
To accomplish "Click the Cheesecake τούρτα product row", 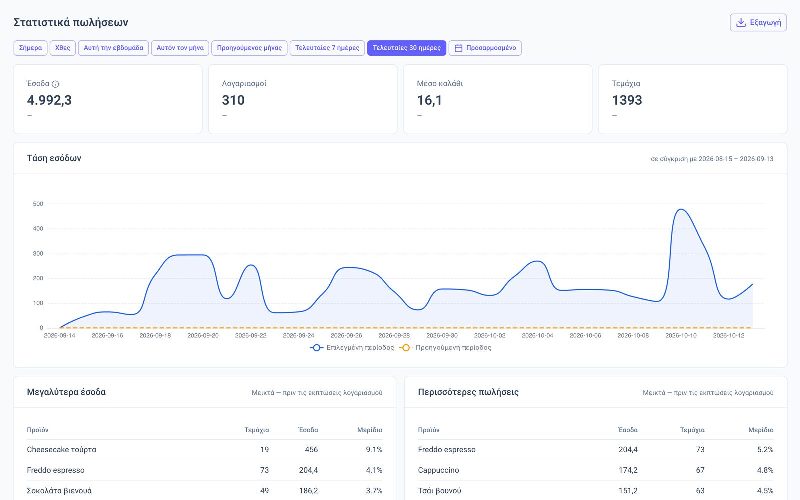I will pyautogui.click(x=204, y=449).
